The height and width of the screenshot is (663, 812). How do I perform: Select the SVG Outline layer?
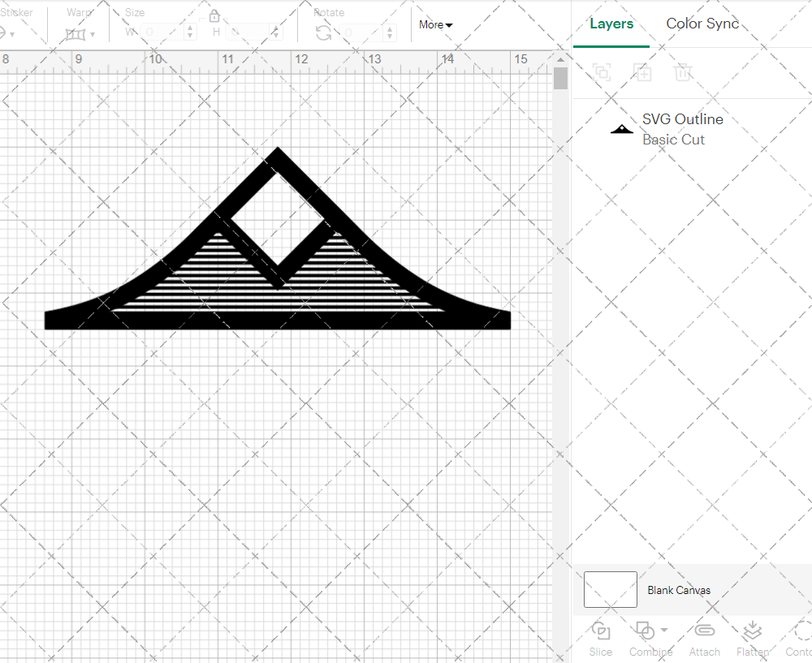pyautogui.click(x=682, y=129)
